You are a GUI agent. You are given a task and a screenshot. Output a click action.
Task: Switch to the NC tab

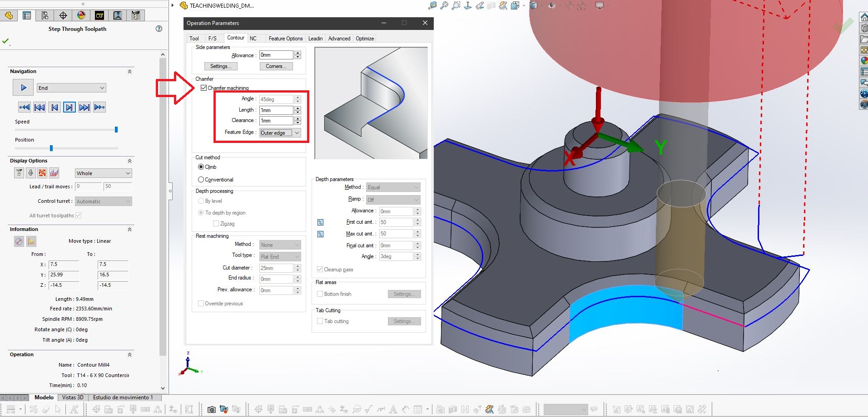click(253, 39)
